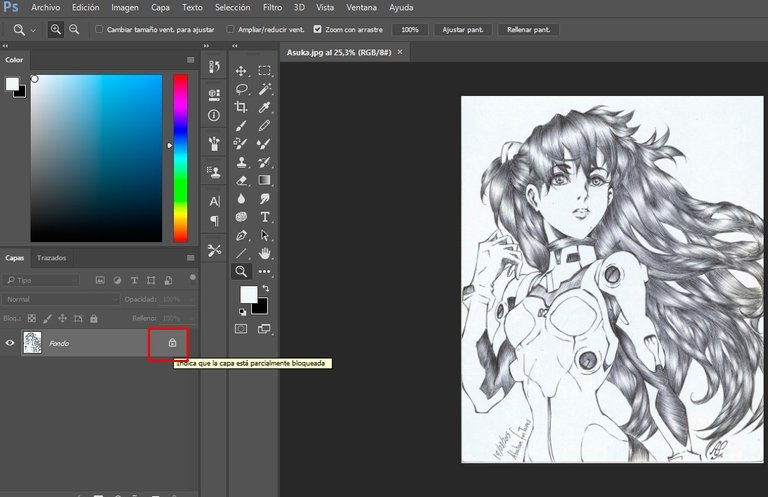Open the Opacidad value dropdown
The width and height of the screenshot is (768, 497).
191,299
